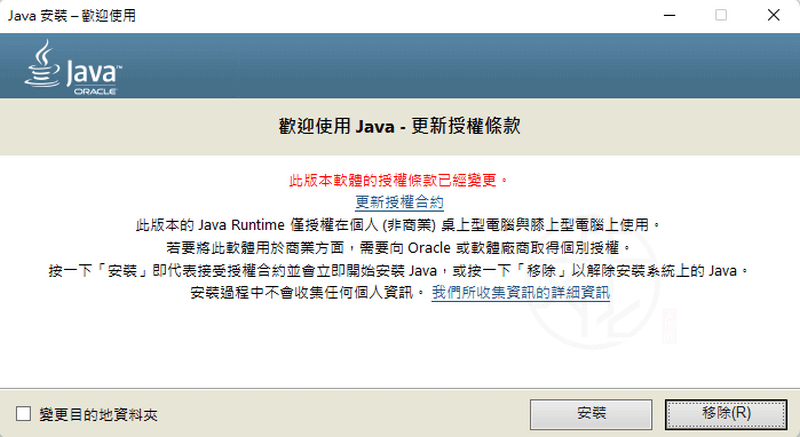This screenshot has height=437, width=800.
Task: Click the text 安裝過程中不會收集任何個人資訊
Action: (307, 293)
